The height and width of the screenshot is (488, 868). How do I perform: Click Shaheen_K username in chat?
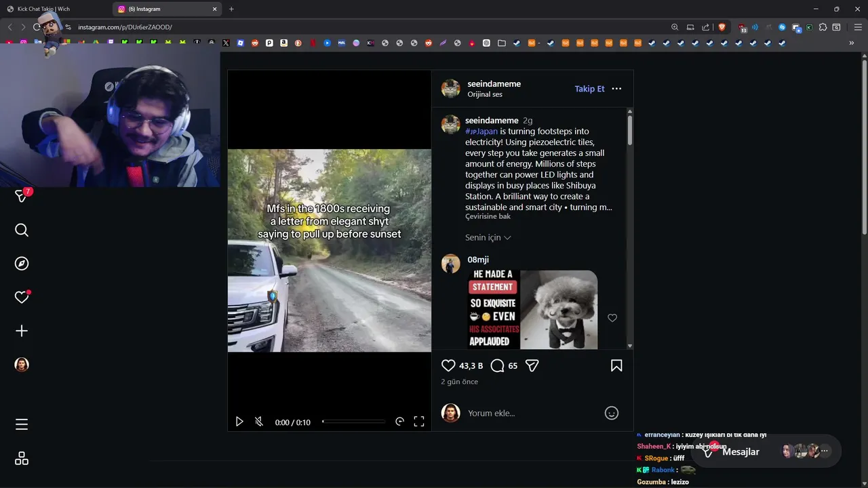point(654,447)
